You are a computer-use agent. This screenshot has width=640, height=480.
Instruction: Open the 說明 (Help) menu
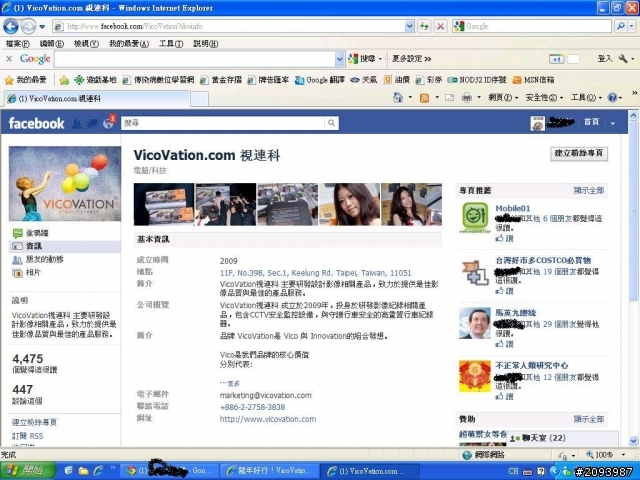(x=206, y=43)
